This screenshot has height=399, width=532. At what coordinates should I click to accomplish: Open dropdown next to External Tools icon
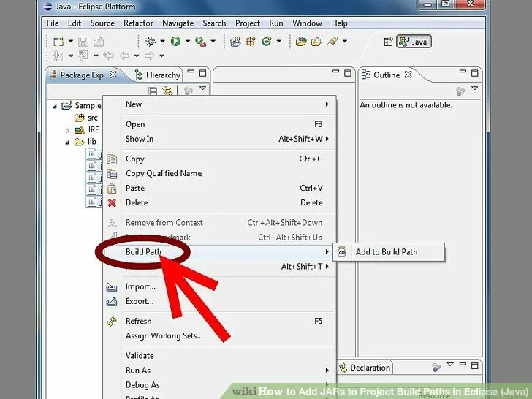213,42
